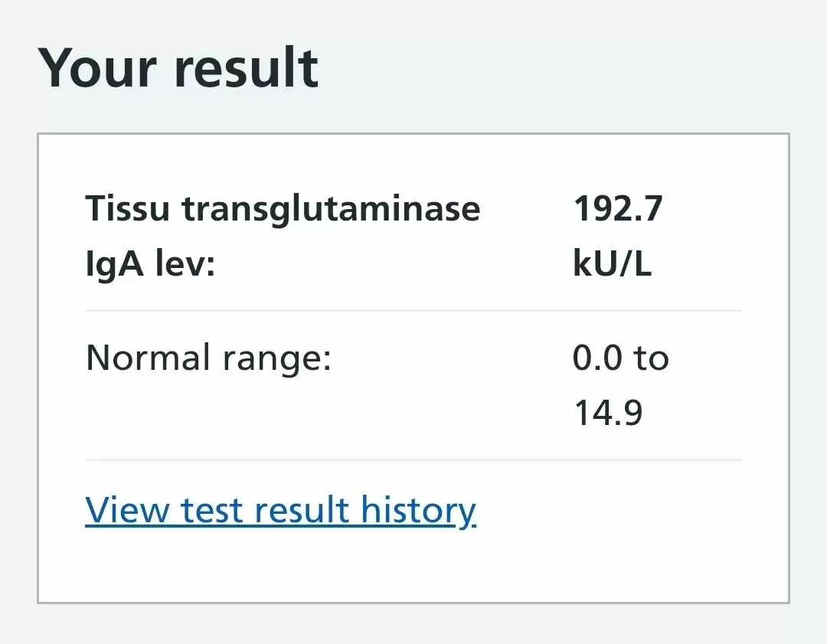Click the Your result heading
The height and width of the screenshot is (644, 827).
[x=178, y=68]
